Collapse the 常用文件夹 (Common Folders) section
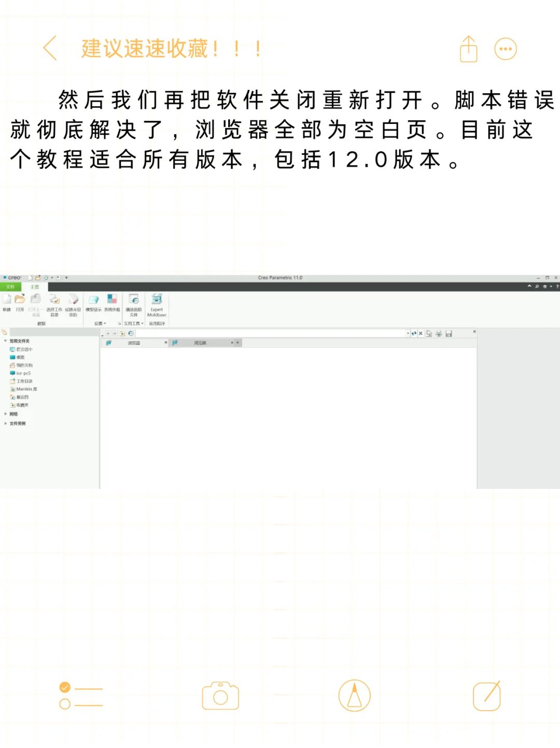 click(5, 341)
